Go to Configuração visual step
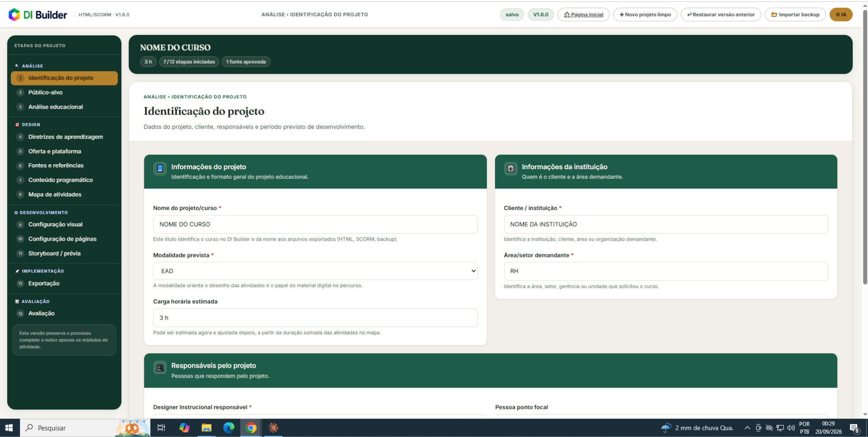Screen dimensions: 868x437 tap(64, 224)
